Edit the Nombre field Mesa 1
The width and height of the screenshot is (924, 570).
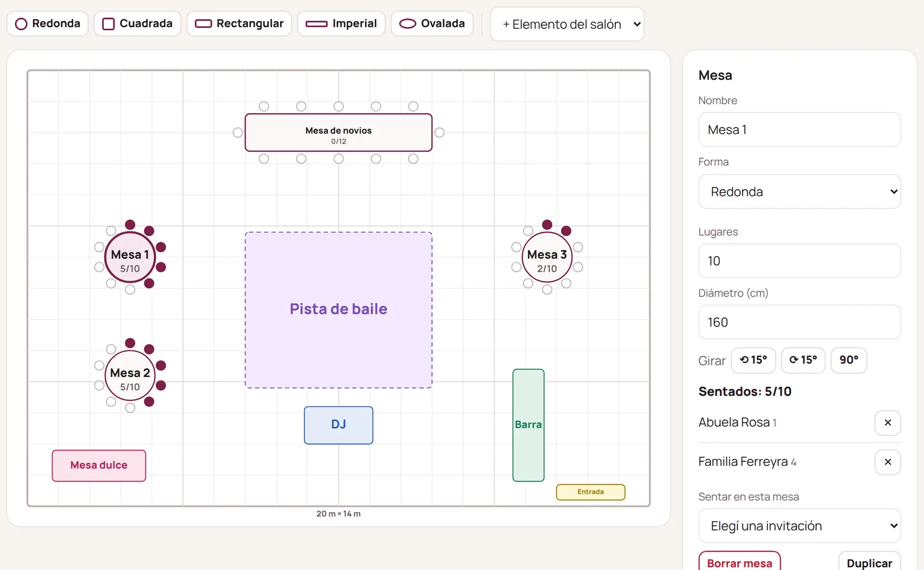[800, 129]
